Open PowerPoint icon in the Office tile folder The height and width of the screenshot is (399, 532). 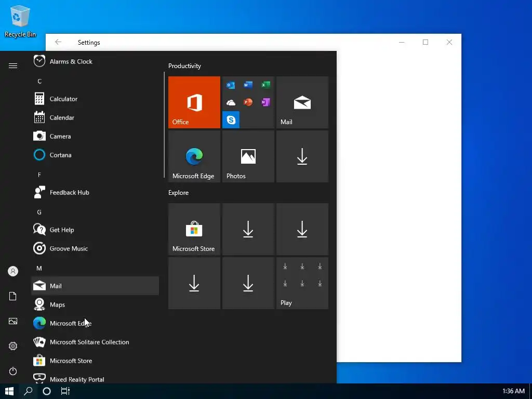pyautogui.click(x=248, y=102)
